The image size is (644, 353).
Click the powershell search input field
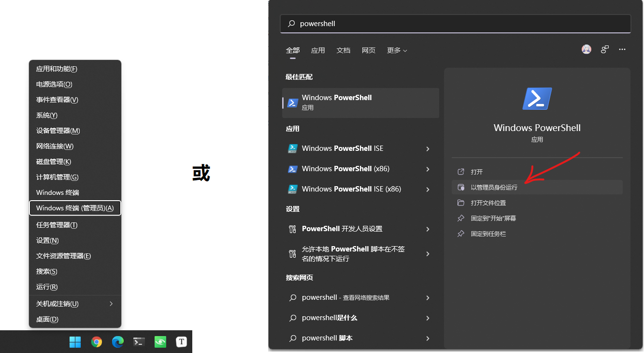[456, 23]
